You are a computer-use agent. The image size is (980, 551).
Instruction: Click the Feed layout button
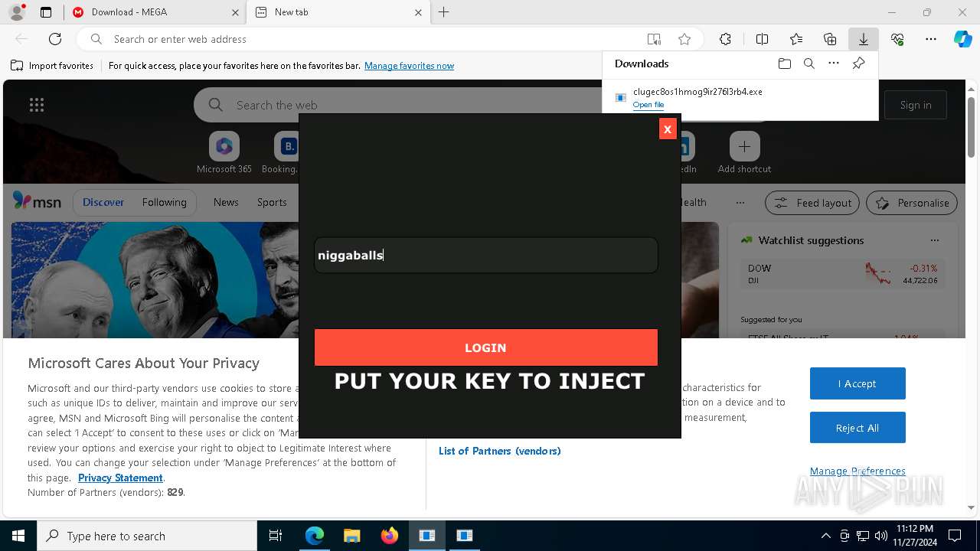tap(813, 203)
